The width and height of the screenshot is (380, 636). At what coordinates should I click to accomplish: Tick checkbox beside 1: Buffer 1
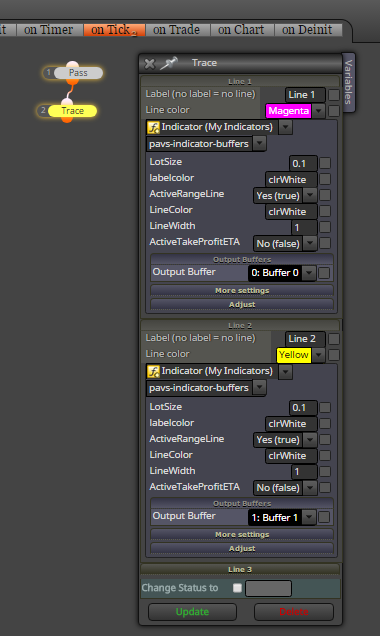click(324, 517)
